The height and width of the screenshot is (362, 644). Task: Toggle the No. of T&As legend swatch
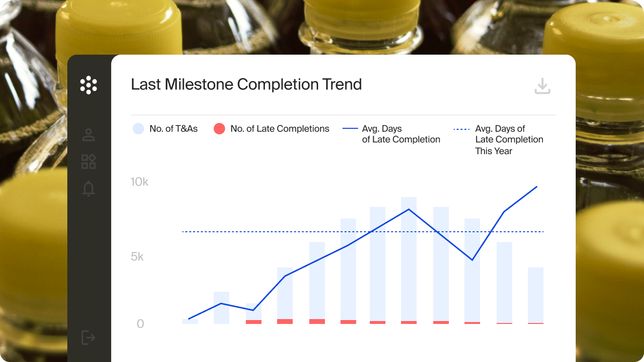(139, 129)
